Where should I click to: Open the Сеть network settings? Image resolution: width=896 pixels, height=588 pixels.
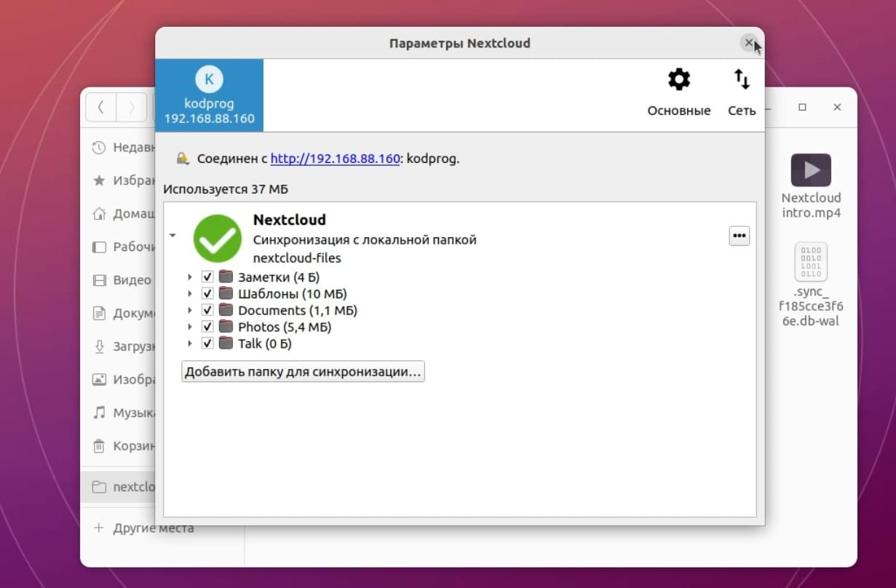coord(742,92)
